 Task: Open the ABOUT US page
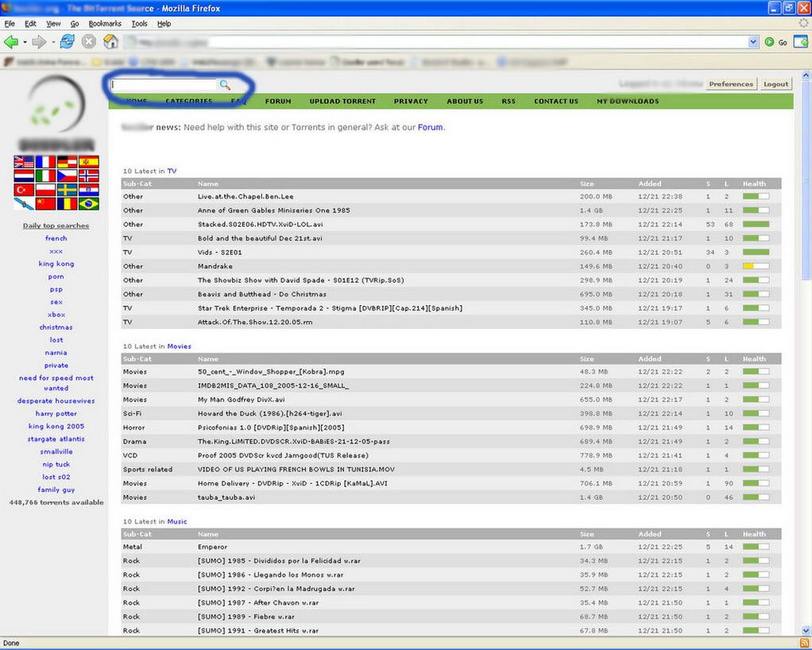click(465, 102)
